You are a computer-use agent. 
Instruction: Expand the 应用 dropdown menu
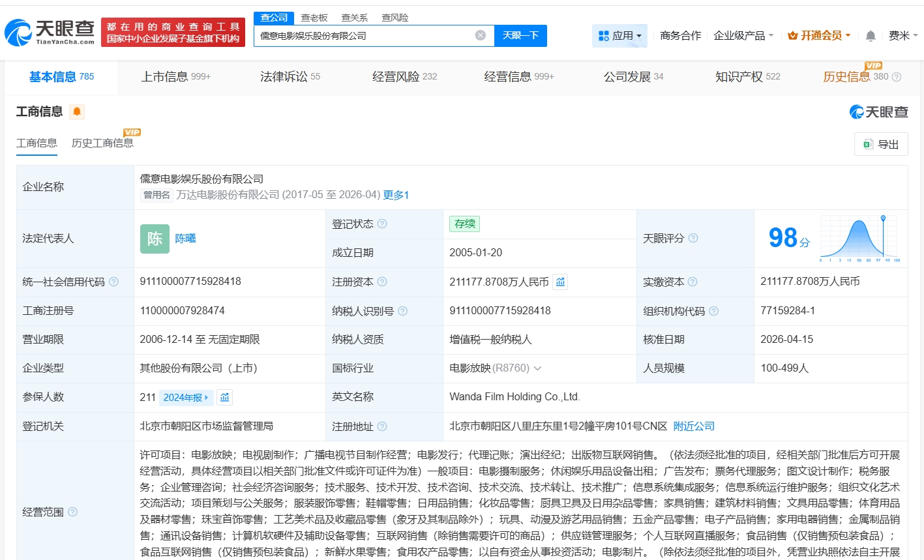[x=619, y=36]
